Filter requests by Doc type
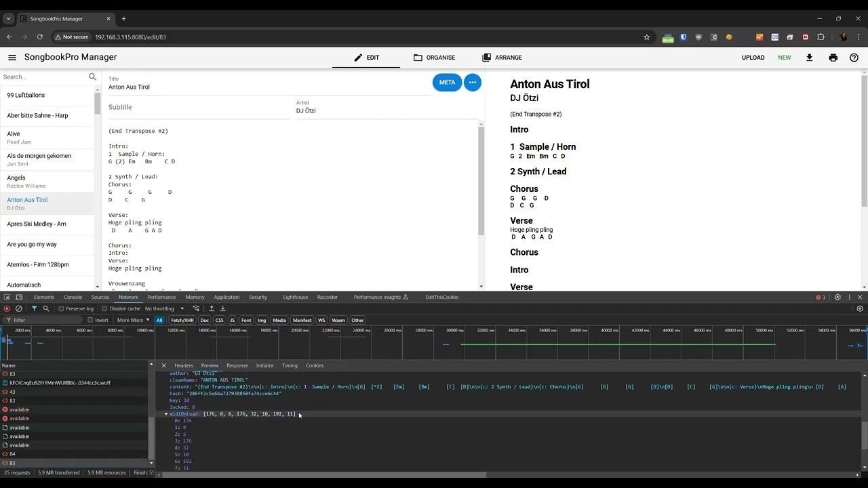Screen dimensions: 868x488 pyautogui.click(x=204, y=320)
